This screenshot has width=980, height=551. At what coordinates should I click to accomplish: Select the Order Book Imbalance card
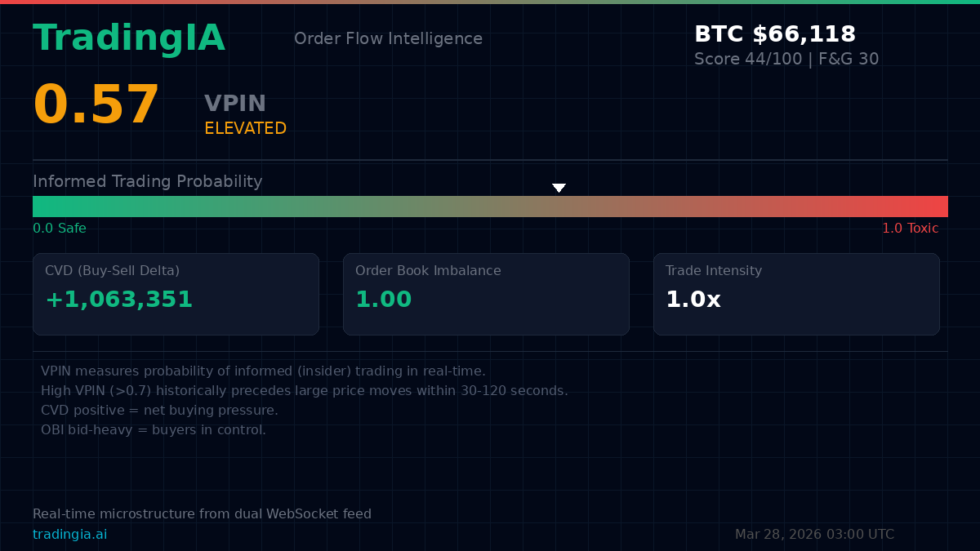[x=486, y=294]
